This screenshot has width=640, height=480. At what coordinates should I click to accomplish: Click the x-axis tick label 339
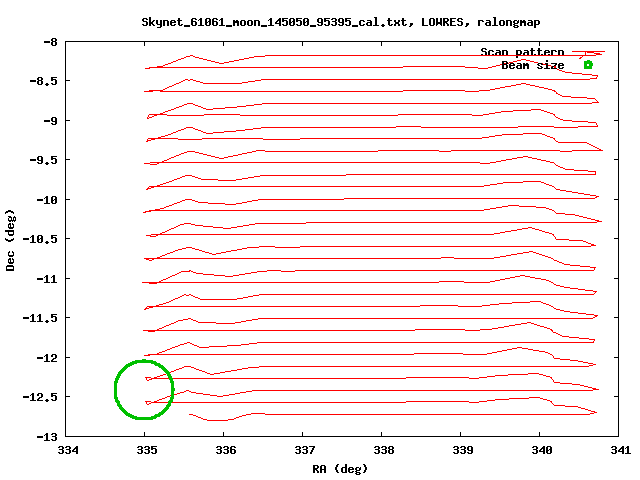(462, 450)
